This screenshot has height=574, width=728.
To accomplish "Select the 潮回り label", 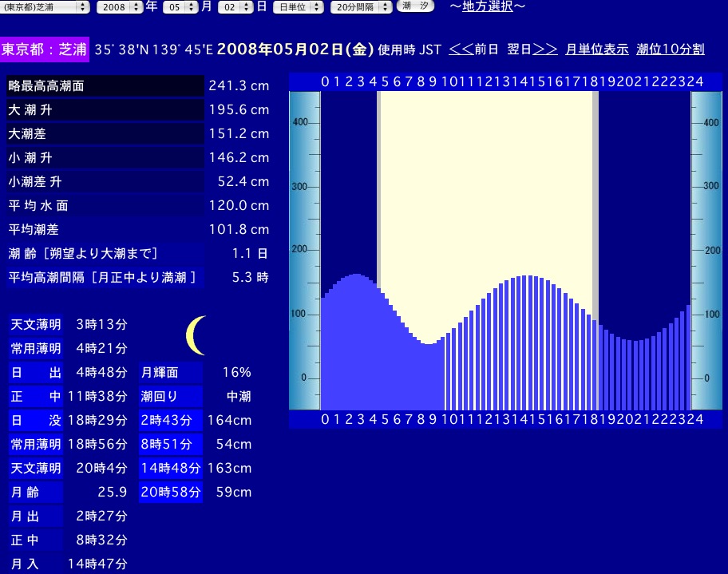I will (170, 397).
